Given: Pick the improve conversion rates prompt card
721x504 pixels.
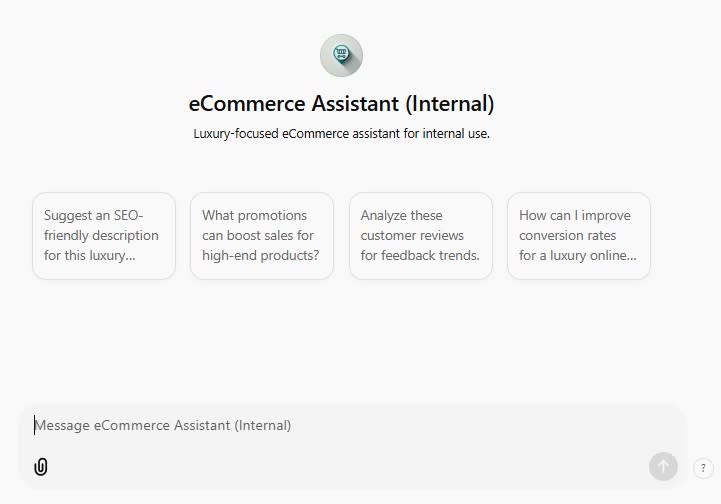Looking at the screenshot, I should (579, 235).
